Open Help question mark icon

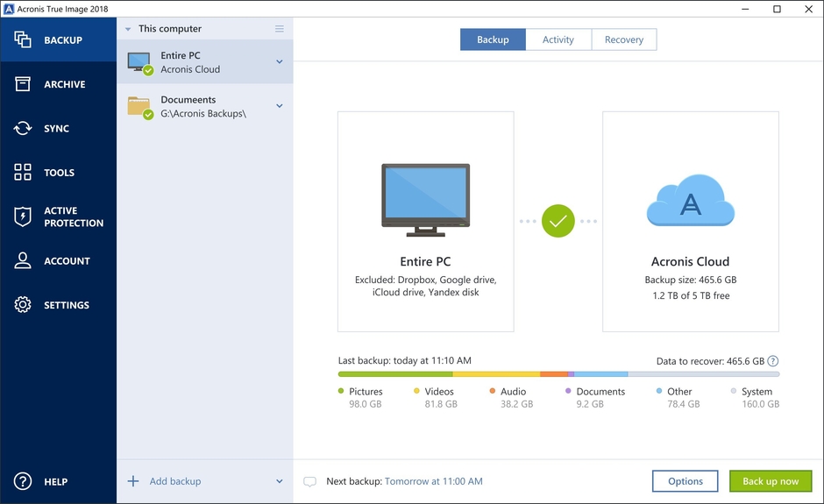click(23, 481)
